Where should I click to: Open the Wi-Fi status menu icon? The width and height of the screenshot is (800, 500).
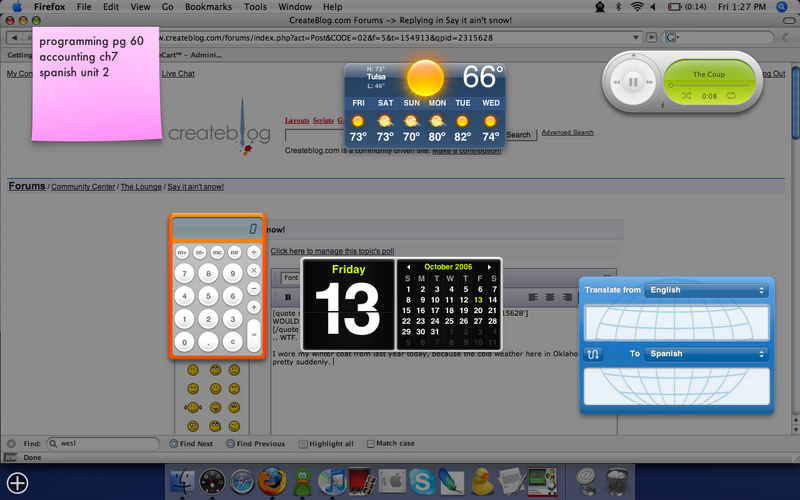(x=637, y=7)
